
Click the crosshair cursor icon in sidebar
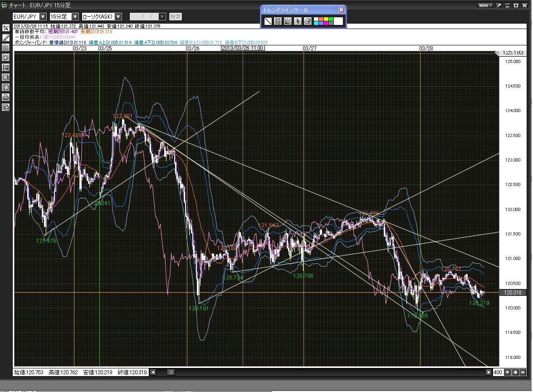pos(6,28)
